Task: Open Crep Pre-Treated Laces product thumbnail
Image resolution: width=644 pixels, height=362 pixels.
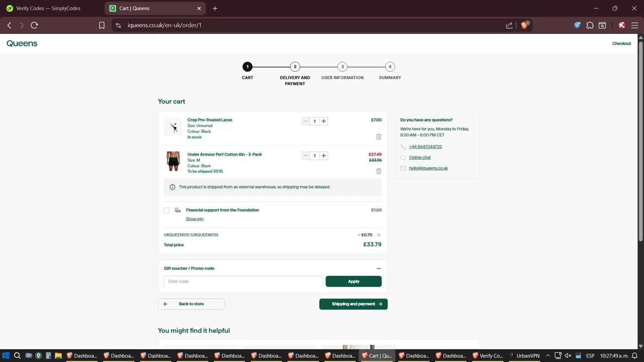Action: (x=173, y=127)
